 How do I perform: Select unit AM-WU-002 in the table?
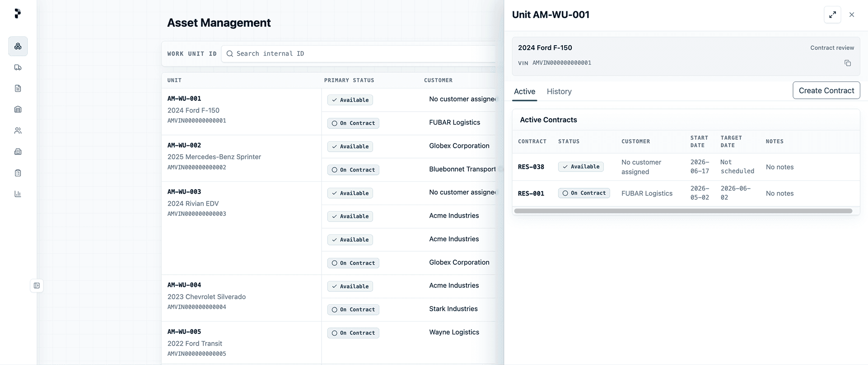(184, 145)
